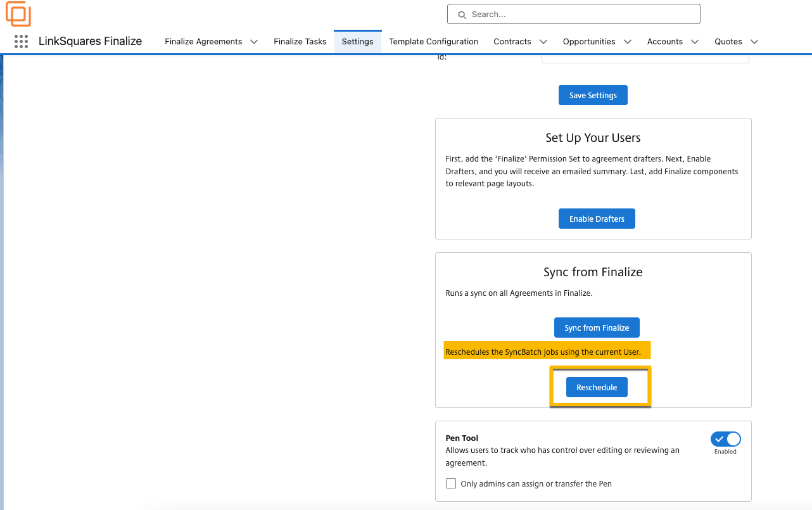This screenshot has width=812, height=510.
Task: Click the Pen Tool label
Action: (x=462, y=438)
